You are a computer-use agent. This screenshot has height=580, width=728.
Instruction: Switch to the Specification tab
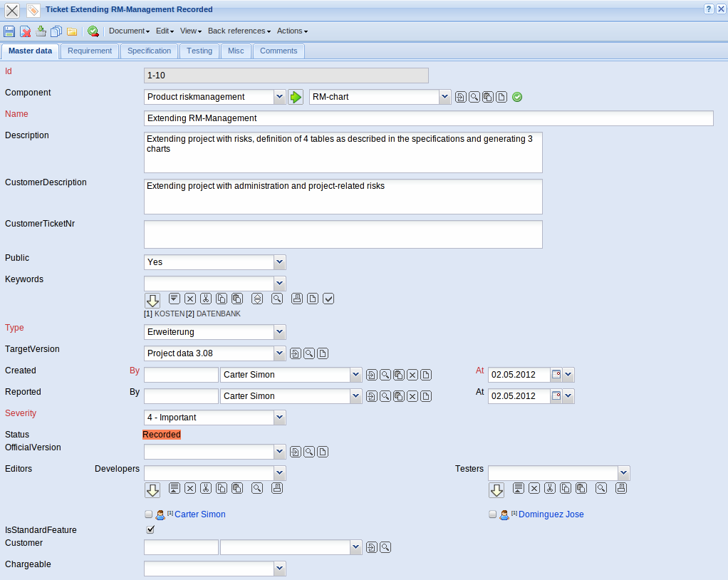pos(150,51)
